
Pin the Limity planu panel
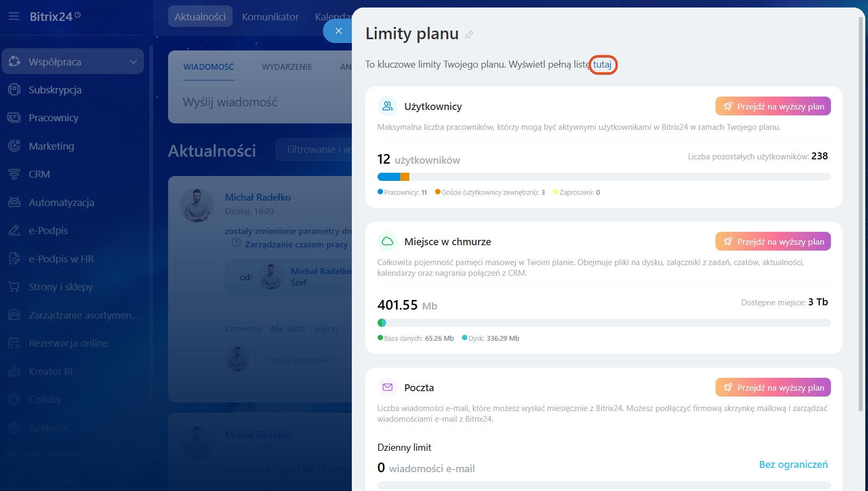[469, 35]
